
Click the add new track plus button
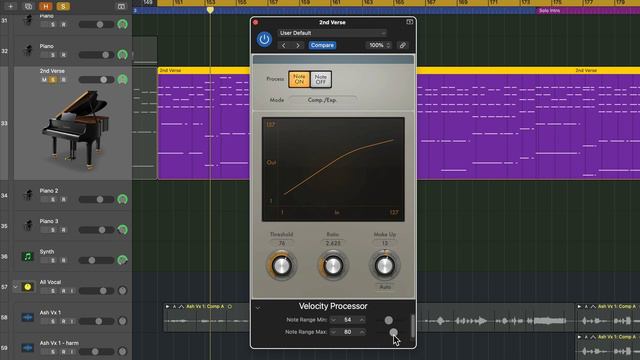10,6
